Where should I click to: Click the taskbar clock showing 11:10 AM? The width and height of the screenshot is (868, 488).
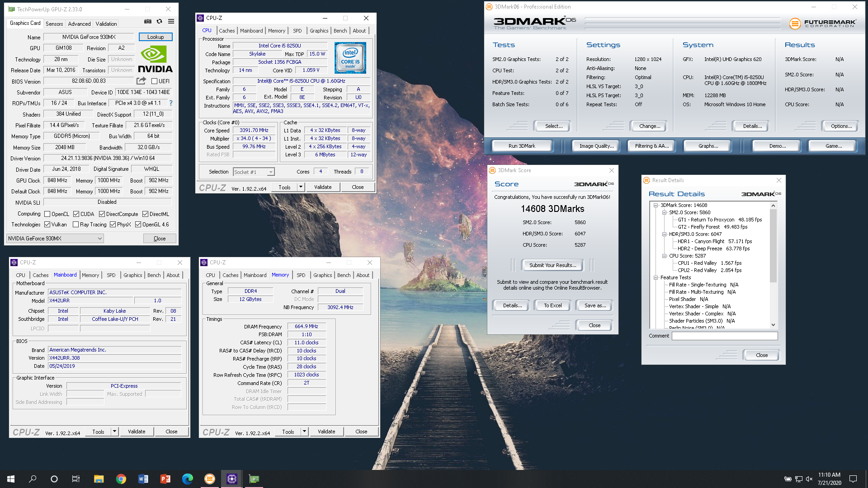coord(829,479)
